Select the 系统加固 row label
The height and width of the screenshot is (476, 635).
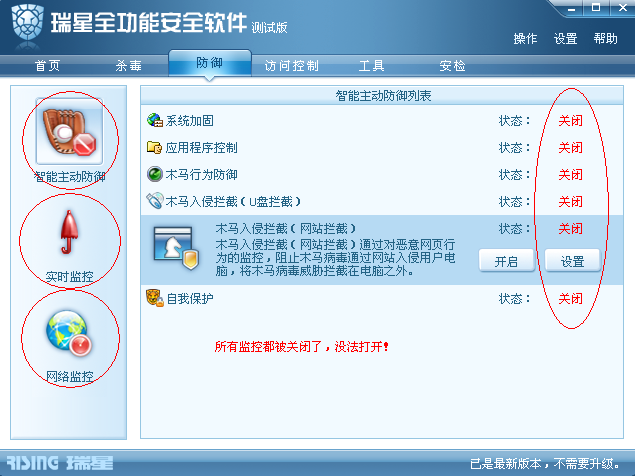click(190, 121)
